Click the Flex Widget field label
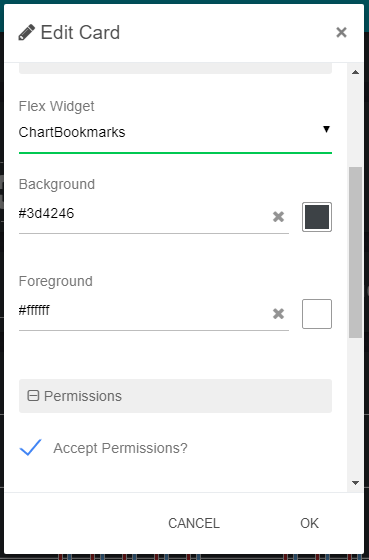 pos(56,106)
